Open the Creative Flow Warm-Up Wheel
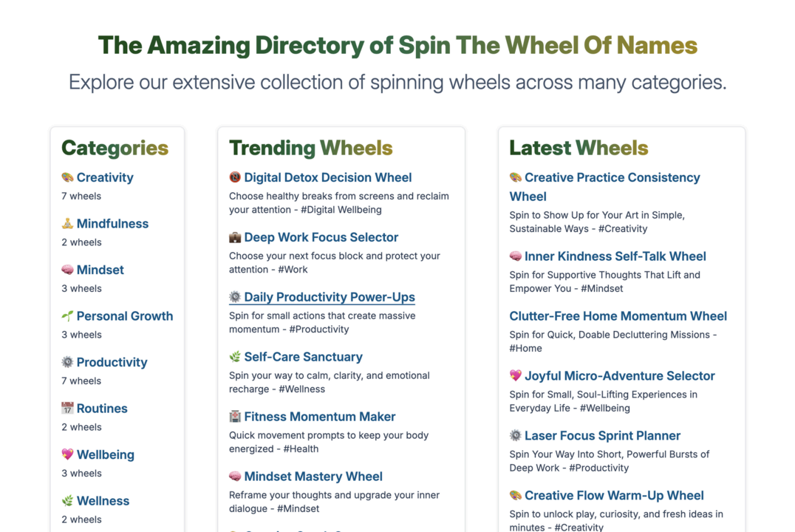This screenshot has width=795, height=532. tap(607, 495)
